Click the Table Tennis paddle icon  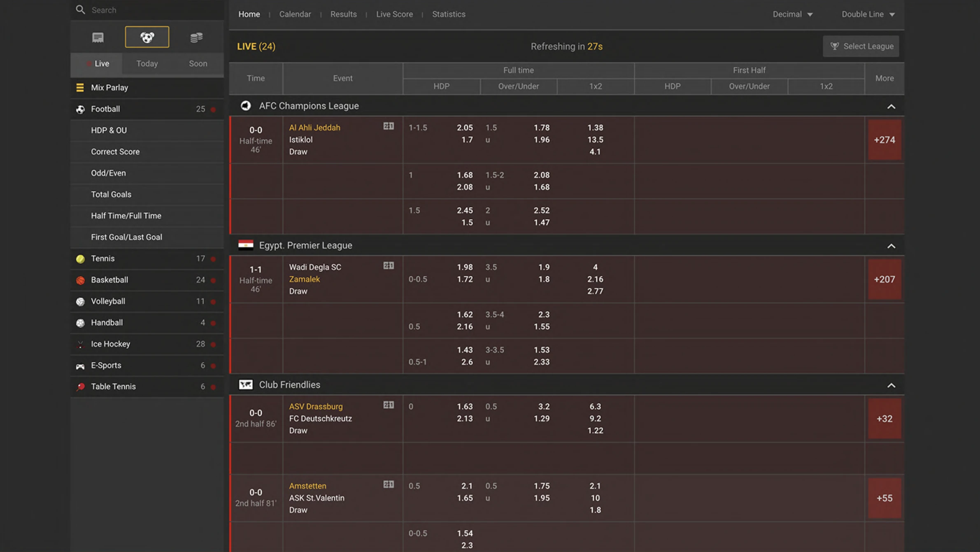coord(80,387)
